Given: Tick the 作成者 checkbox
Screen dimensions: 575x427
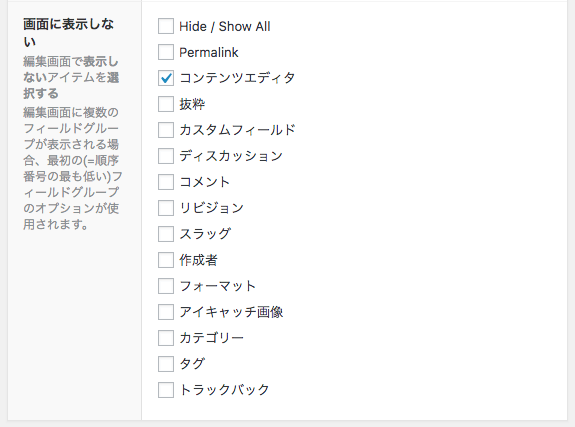Looking at the screenshot, I should click(x=166, y=260).
